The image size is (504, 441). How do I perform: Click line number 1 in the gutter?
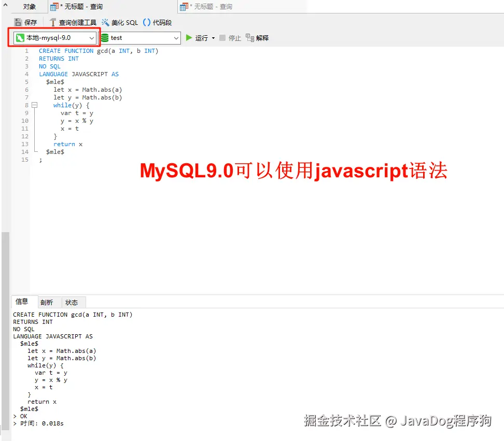26,51
